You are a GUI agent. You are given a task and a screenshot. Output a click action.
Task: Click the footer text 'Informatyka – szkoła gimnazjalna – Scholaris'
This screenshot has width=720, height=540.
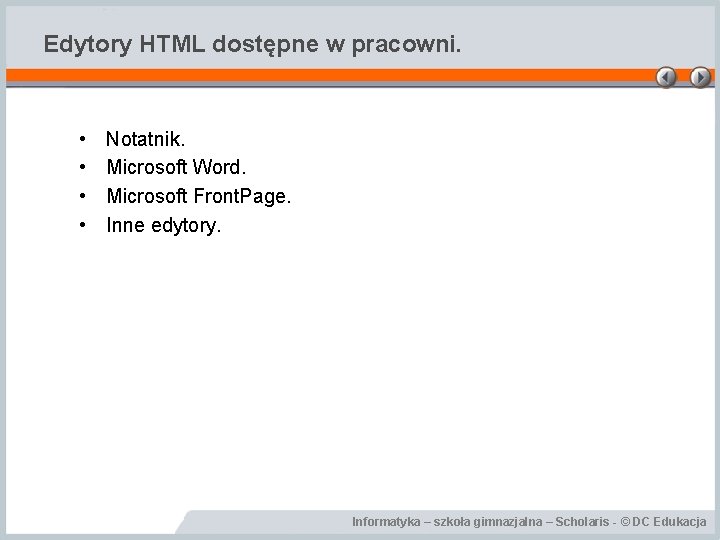[481, 522]
